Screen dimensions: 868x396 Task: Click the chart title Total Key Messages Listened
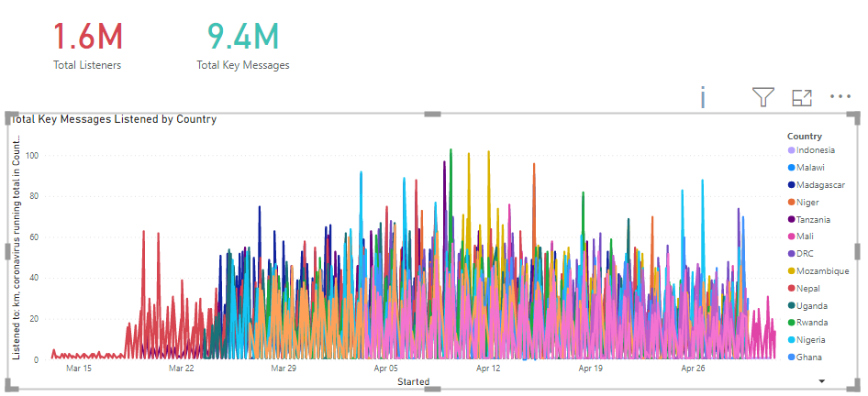pos(113,119)
